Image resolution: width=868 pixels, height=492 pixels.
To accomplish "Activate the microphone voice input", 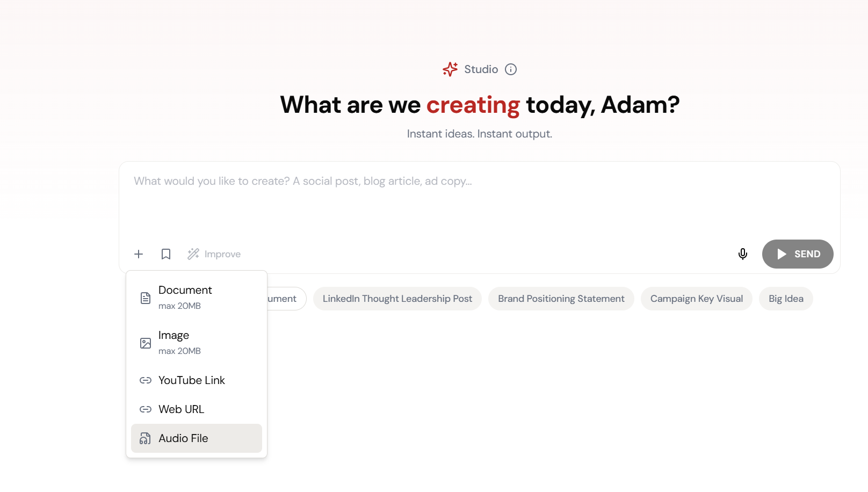I will point(743,254).
